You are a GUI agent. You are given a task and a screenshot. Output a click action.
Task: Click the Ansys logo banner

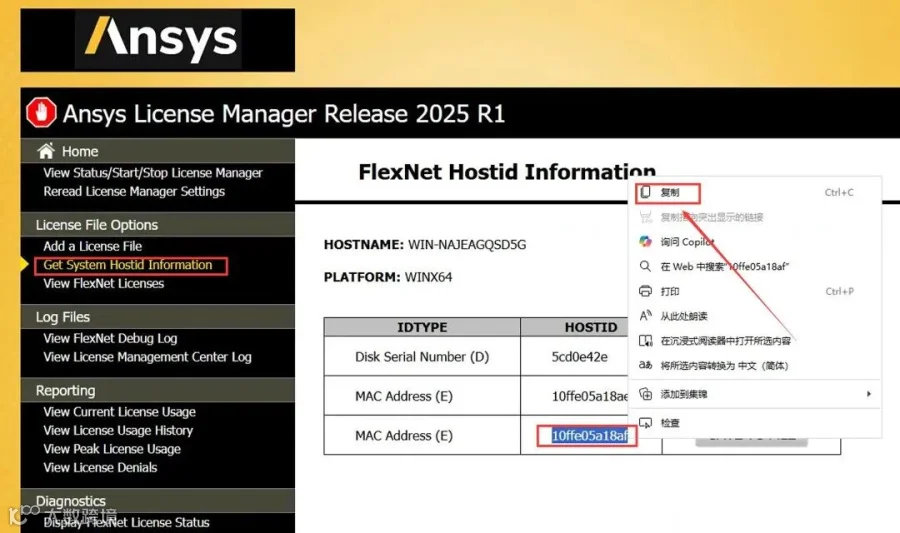pos(158,40)
